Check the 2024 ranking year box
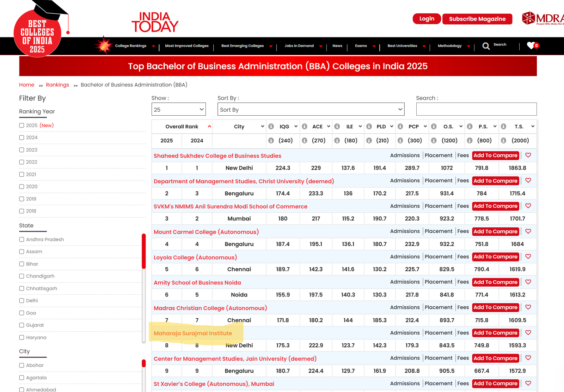564x392 pixels. pyautogui.click(x=22, y=138)
